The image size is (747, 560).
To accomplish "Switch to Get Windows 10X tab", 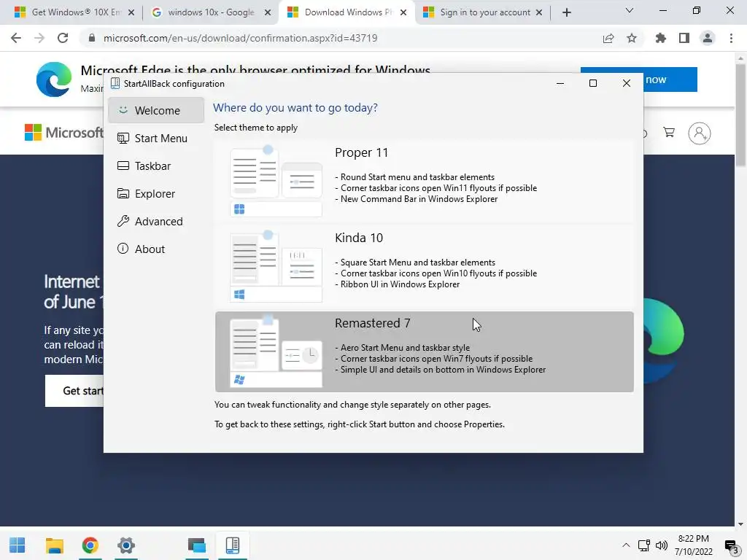I will (74, 12).
